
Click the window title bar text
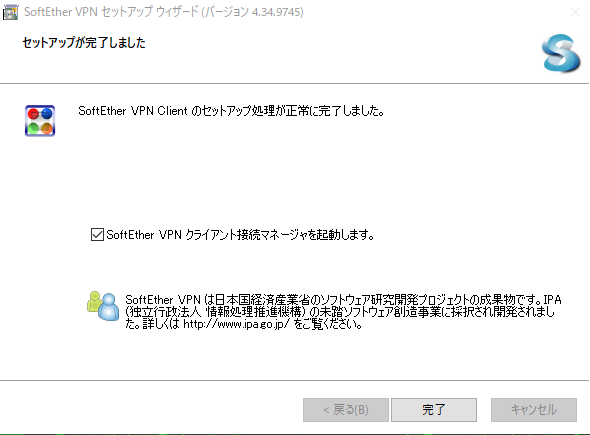click(164, 12)
